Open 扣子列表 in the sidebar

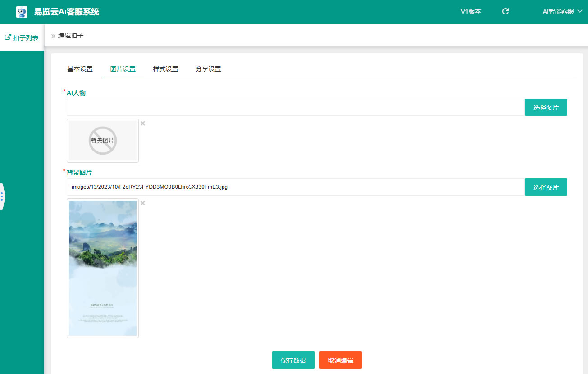(x=22, y=37)
